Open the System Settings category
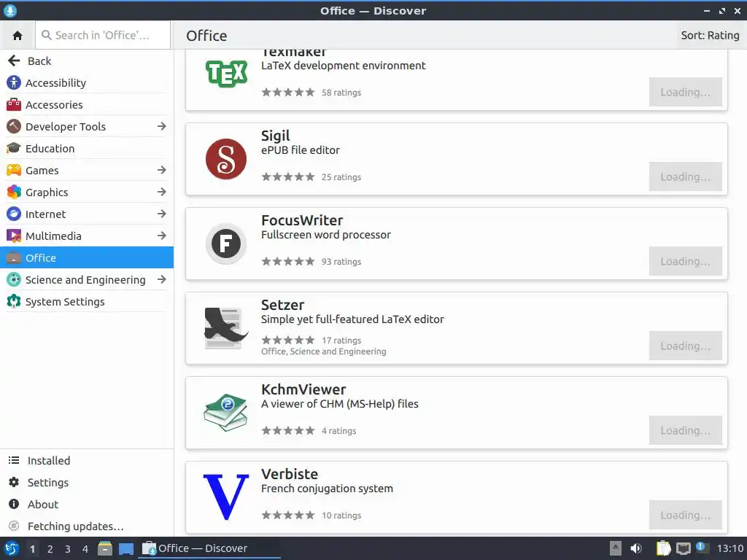The image size is (747, 560). coord(87,302)
